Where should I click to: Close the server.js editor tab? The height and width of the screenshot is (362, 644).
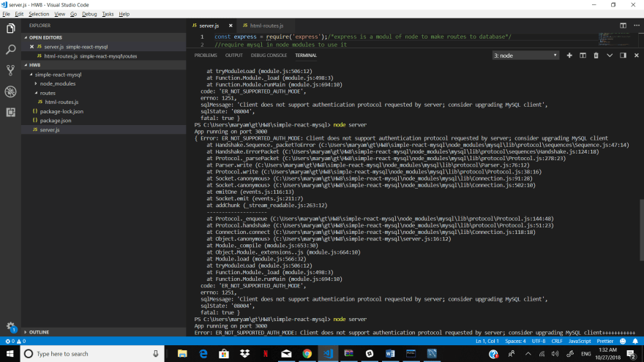pyautogui.click(x=231, y=26)
